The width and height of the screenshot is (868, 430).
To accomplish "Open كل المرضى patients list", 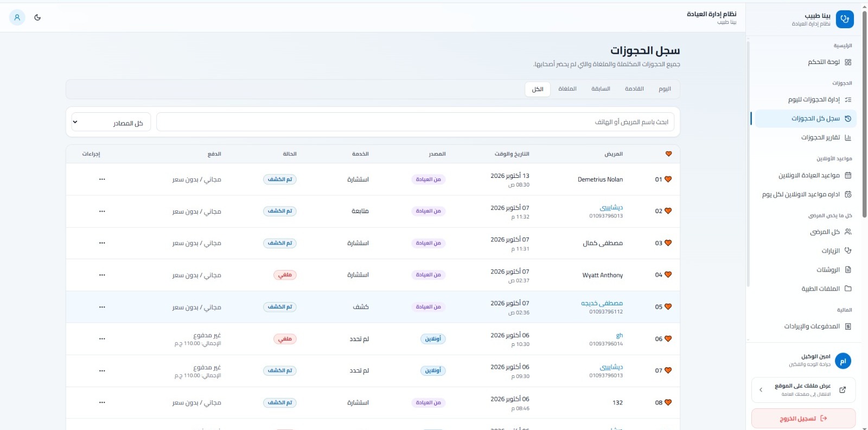I will (805, 232).
